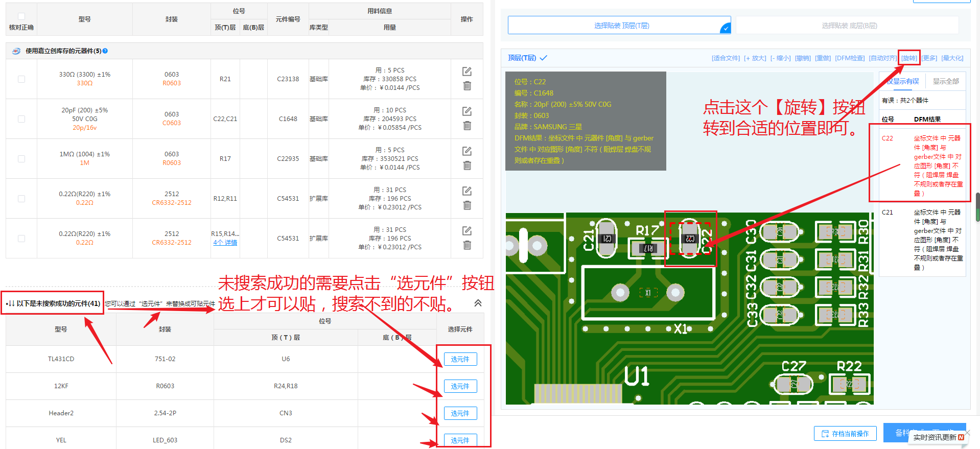
Task: Select C22 row in DFM results list
Action: coord(922,166)
